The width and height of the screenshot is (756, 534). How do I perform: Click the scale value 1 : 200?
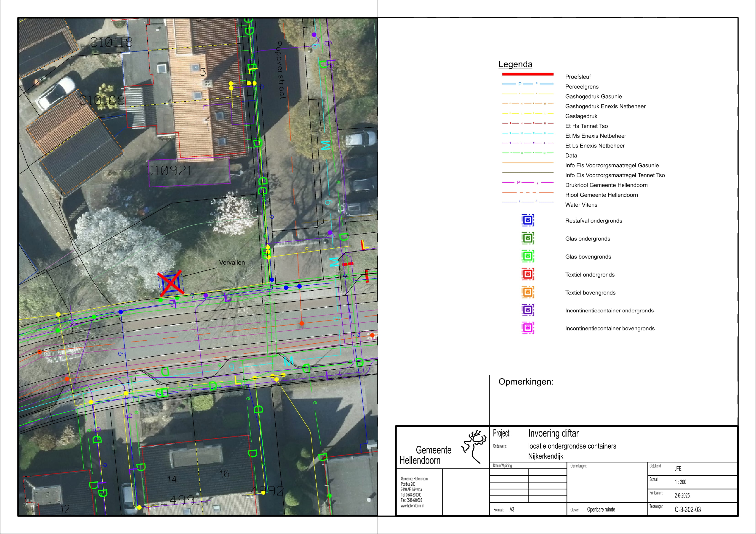pyautogui.click(x=680, y=482)
